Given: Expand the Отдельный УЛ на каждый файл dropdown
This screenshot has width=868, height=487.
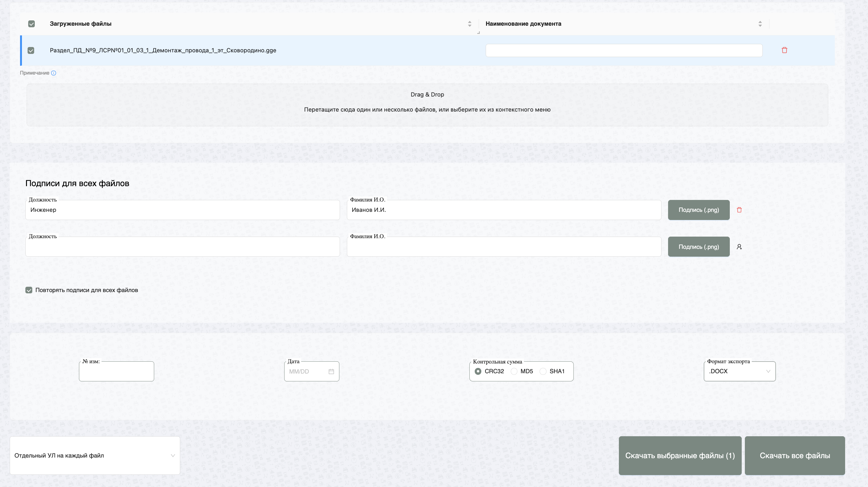Looking at the screenshot, I should pos(95,455).
